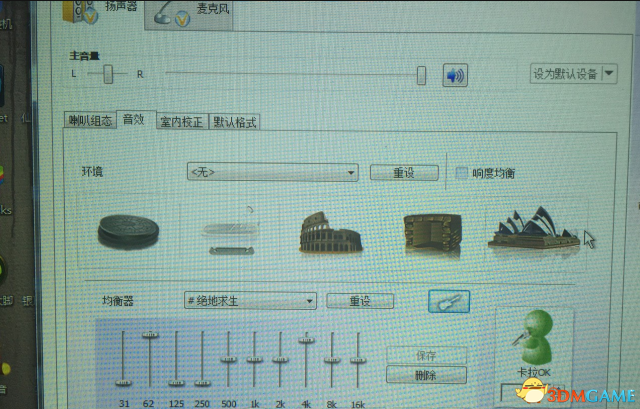Click the 2k equalizer slider handle

(x=280, y=360)
